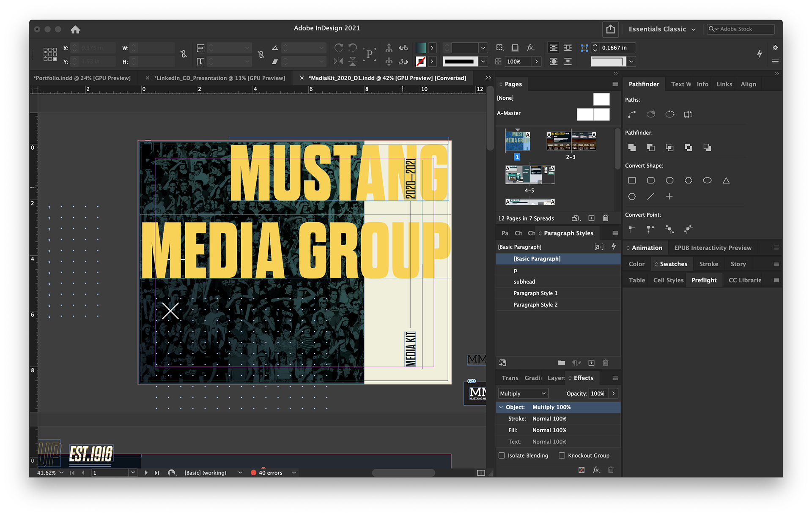
Task: Click the fx effects icon in Effects panel
Action: pyautogui.click(x=596, y=470)
